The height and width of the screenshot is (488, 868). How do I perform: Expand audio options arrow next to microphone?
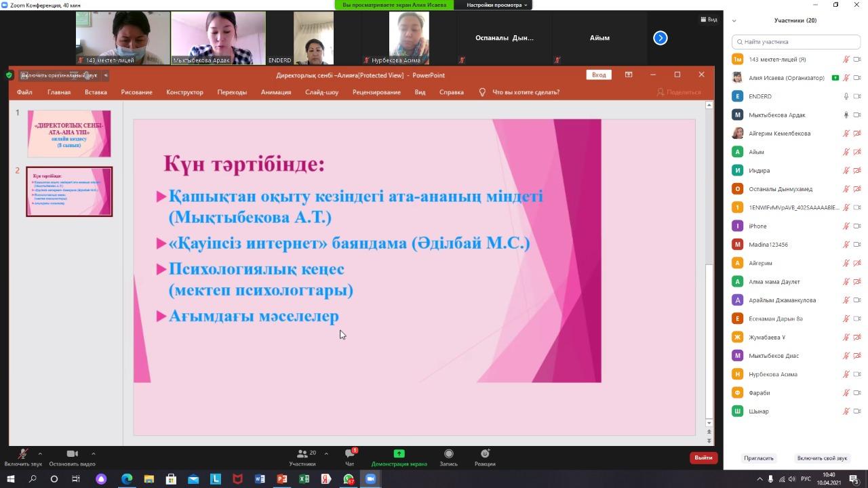(x=40, y=453)
